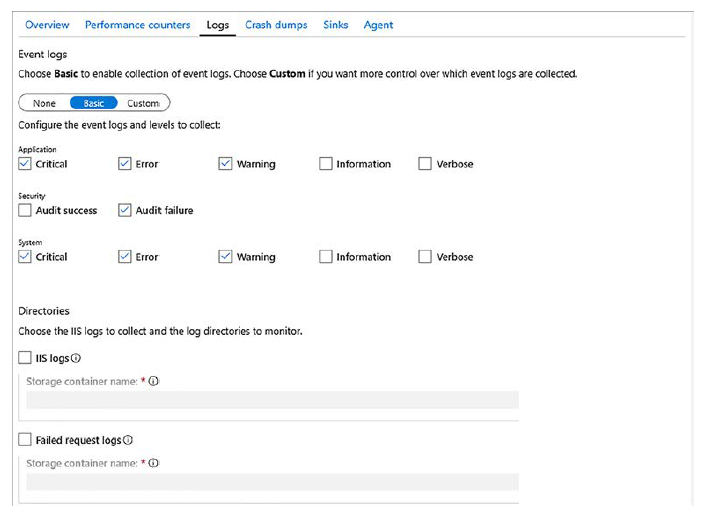Click info icon for Failed request storage container

click(x=154, y=463)
